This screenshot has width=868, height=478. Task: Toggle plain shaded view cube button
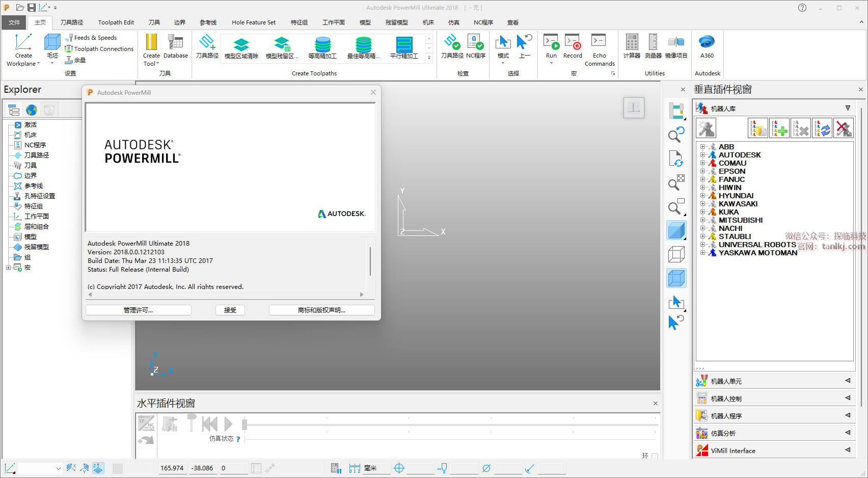(x=676, y=231)
